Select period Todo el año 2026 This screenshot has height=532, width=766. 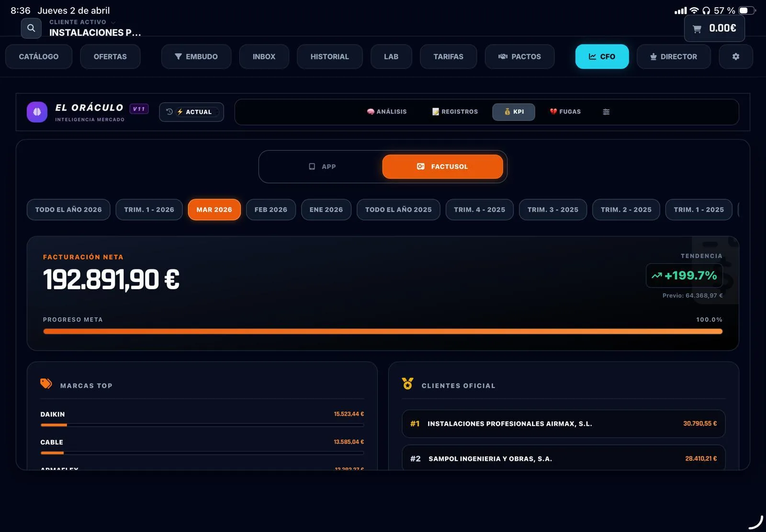pos(68,210)
